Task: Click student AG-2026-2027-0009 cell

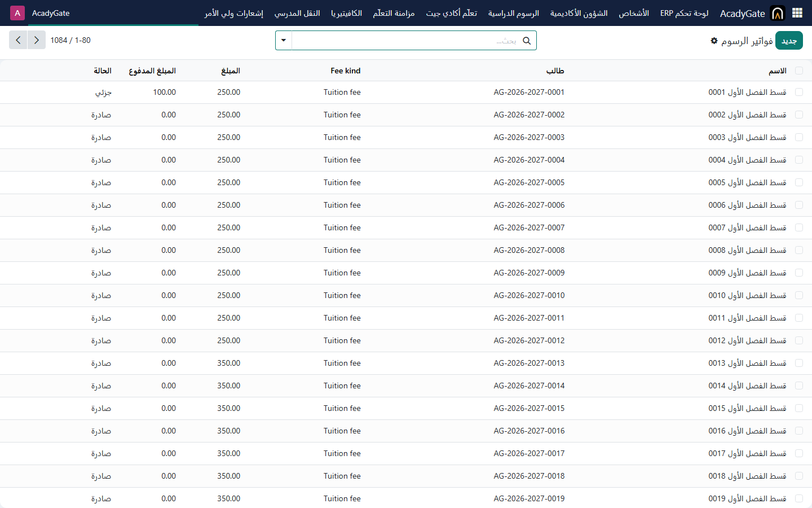Action: (529, 273)
